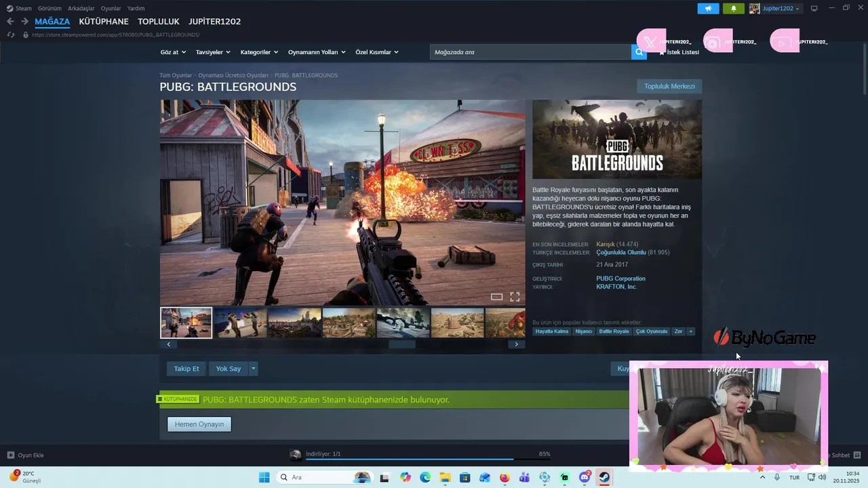Open Discord from the taskbar

click(x=585, y=477)
